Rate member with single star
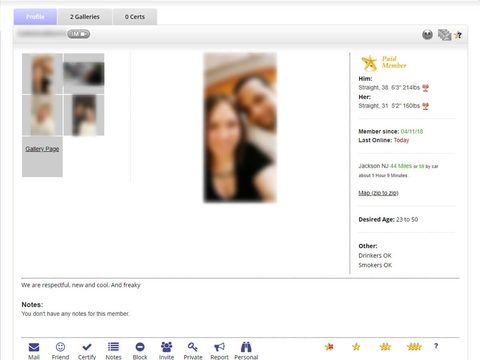Viewport: 480px width, 360px height. pyautogui.click(x=356, y=347)
